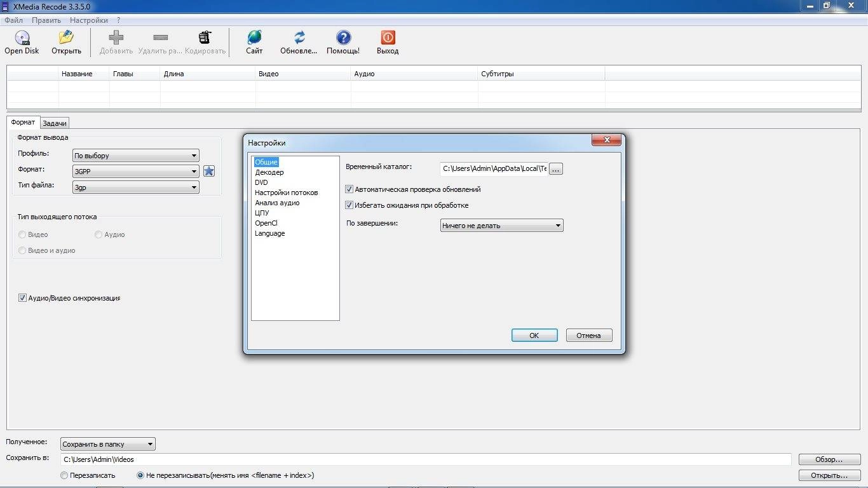Select Language in settings list
The image size is (868, 488).
tap(270, 233)
